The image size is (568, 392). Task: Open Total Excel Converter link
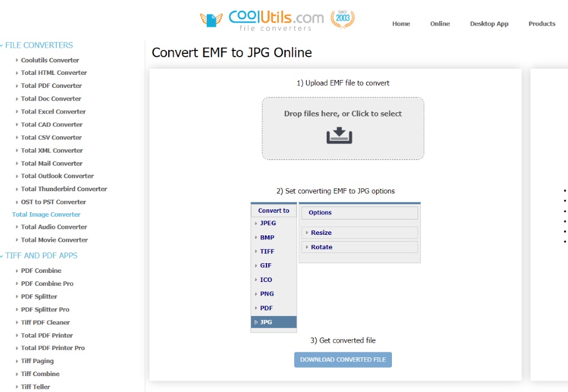pos(53,112)
